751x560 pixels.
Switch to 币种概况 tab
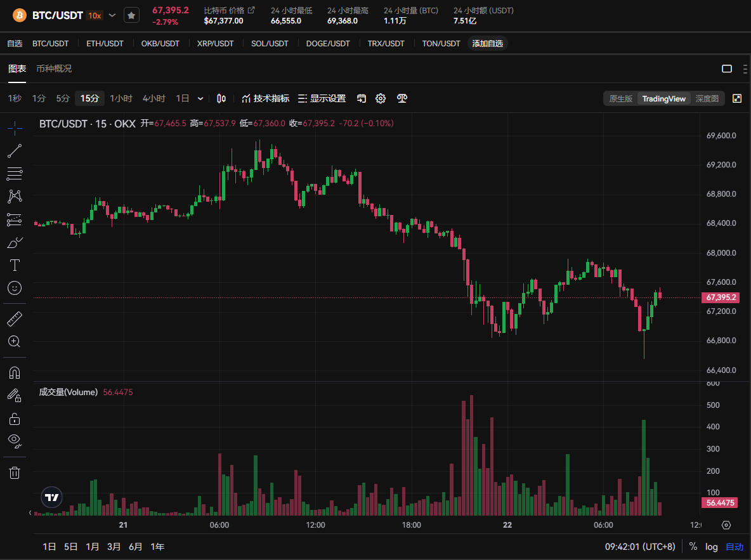54,68
